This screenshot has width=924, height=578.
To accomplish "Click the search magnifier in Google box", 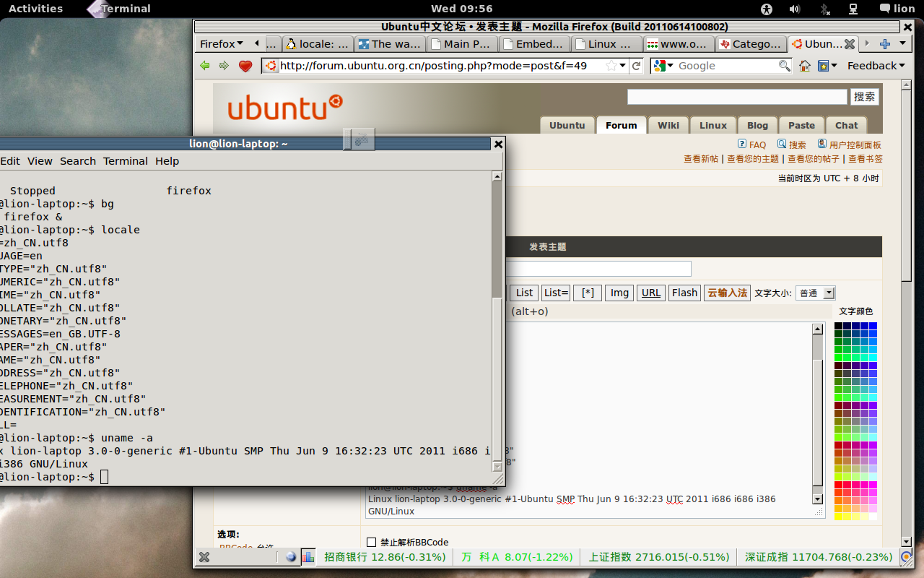I will (x=784, y=66).
